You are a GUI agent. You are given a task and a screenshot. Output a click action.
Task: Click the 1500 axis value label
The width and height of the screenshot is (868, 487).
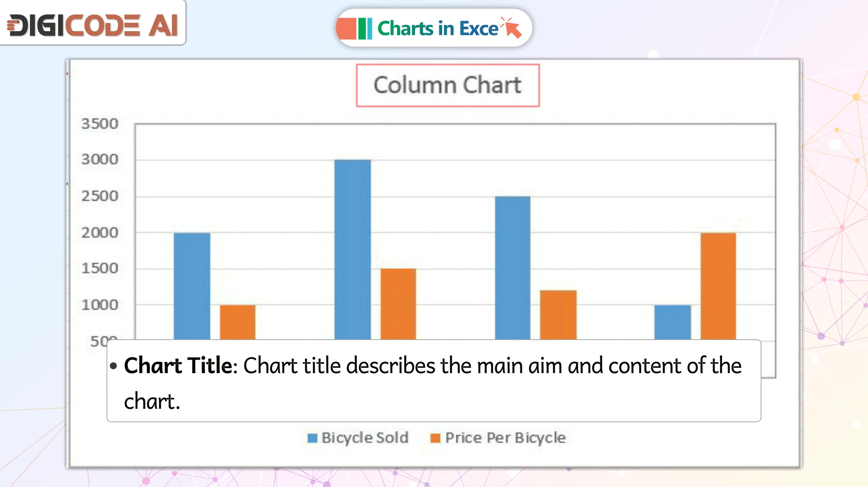[x=99, y=268]
